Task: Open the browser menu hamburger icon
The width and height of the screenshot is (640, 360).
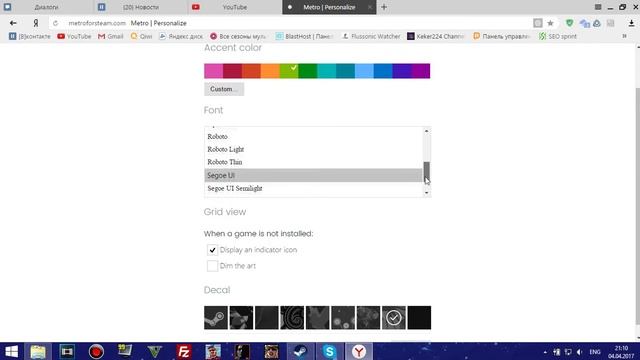Action: 598,7
